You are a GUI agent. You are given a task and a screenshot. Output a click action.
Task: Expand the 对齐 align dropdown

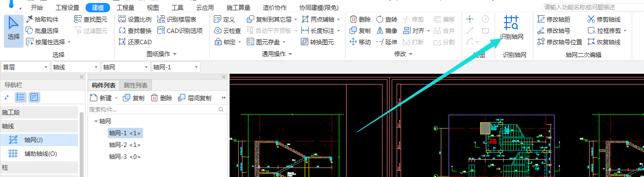(x=428, y=31)
